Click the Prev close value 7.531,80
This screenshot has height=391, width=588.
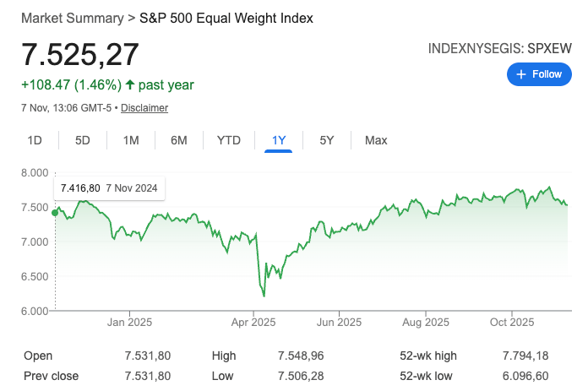[x=147, y=376]
